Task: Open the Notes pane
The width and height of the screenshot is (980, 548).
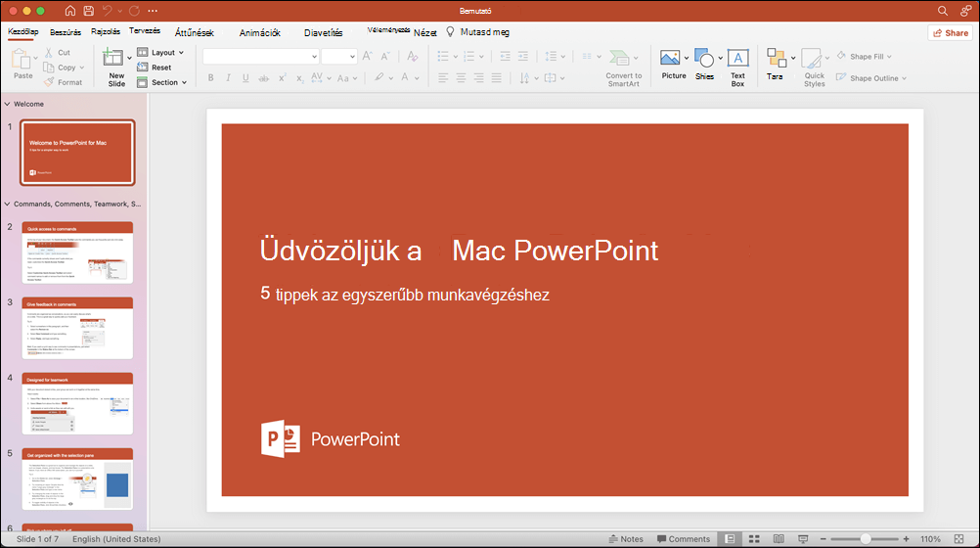Action: tap(626, 538)
